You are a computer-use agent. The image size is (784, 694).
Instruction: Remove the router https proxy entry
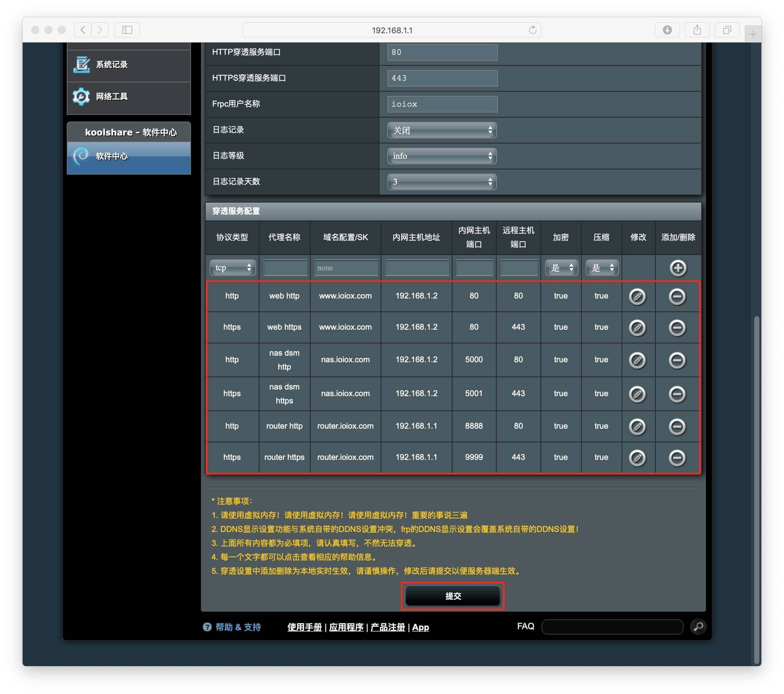(677, 458)
